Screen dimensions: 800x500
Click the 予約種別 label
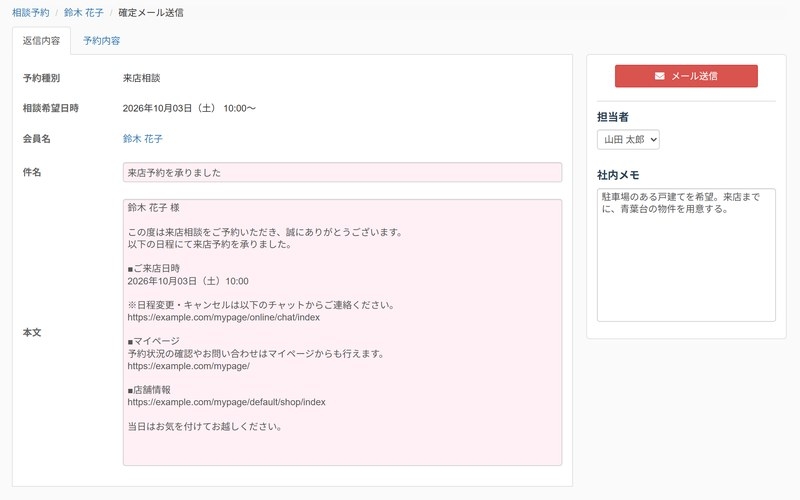41,78
